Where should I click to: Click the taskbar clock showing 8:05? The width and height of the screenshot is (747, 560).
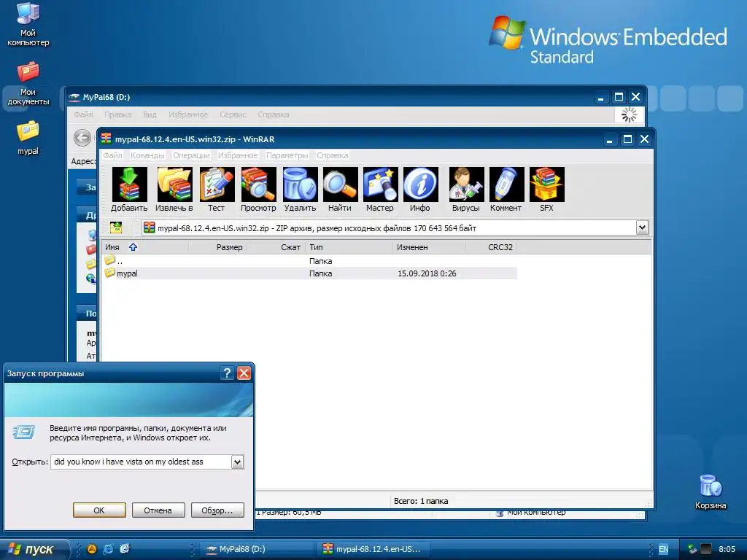pyautogui.click(x=727, y=549)
